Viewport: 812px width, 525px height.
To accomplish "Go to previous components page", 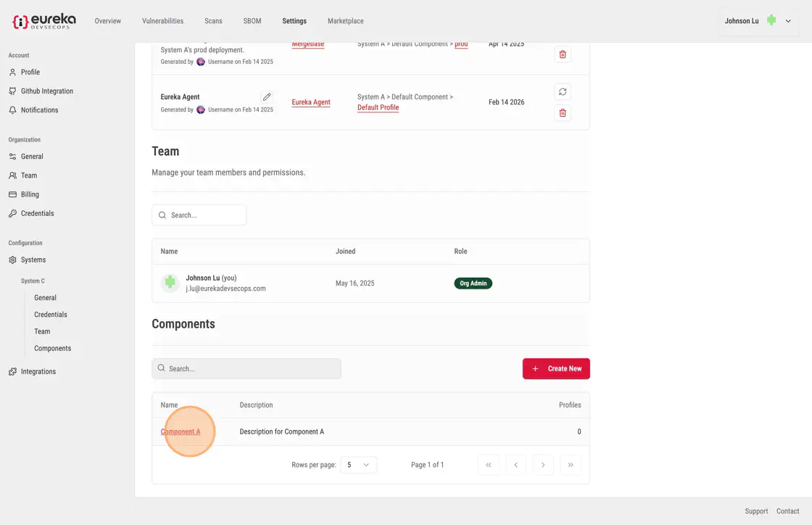I will [515, 465].
